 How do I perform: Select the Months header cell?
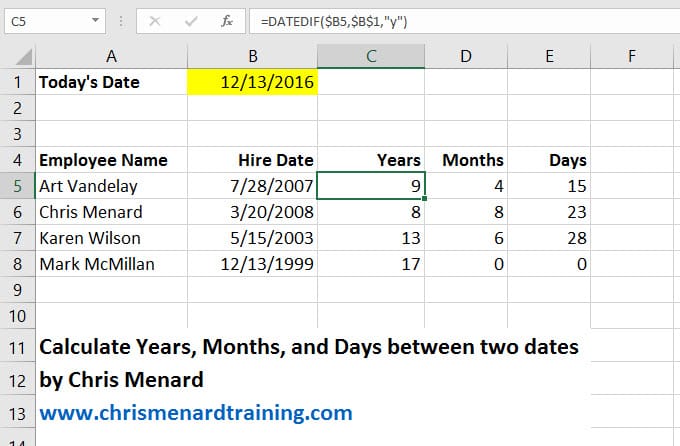coord(466,160)
